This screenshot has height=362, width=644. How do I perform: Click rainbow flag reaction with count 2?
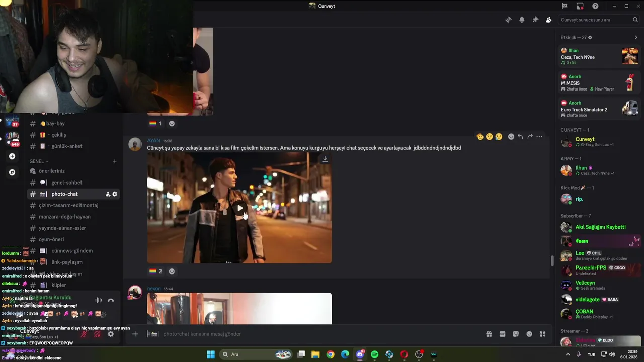(x=156, y=271)
